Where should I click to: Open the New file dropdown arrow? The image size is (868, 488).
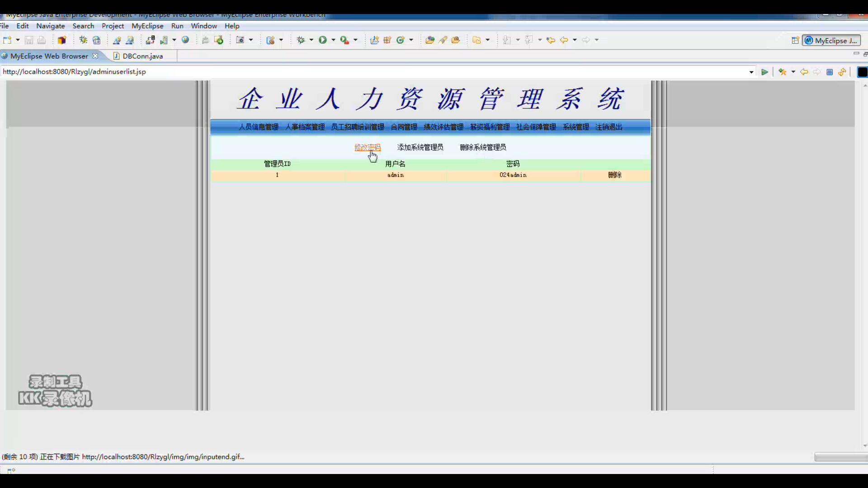(x=18, y=40)
